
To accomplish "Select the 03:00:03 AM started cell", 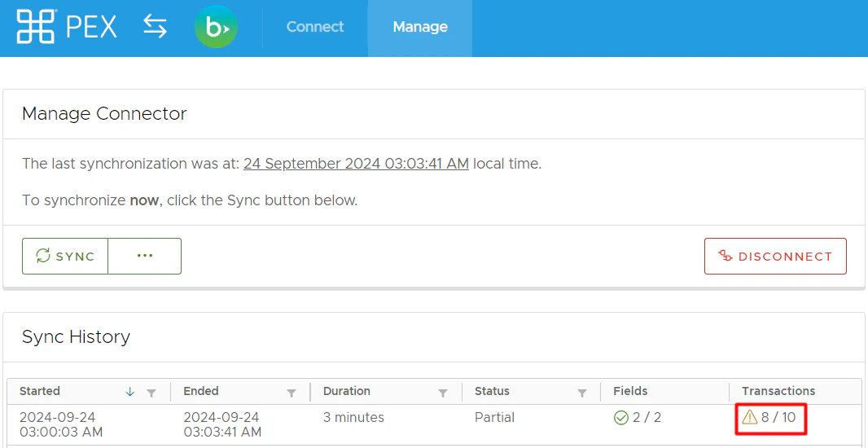I will coord(61,424).
